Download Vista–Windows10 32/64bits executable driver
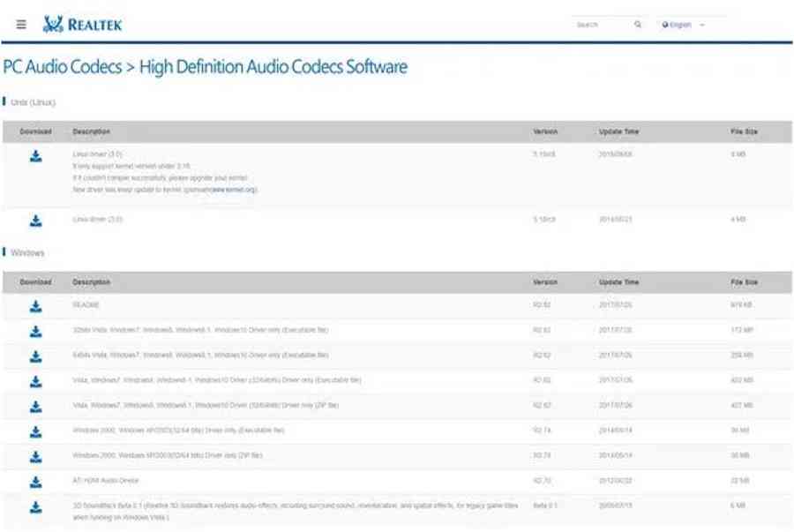The height and width of the screenshot is (532, 794). click(36, 382)
